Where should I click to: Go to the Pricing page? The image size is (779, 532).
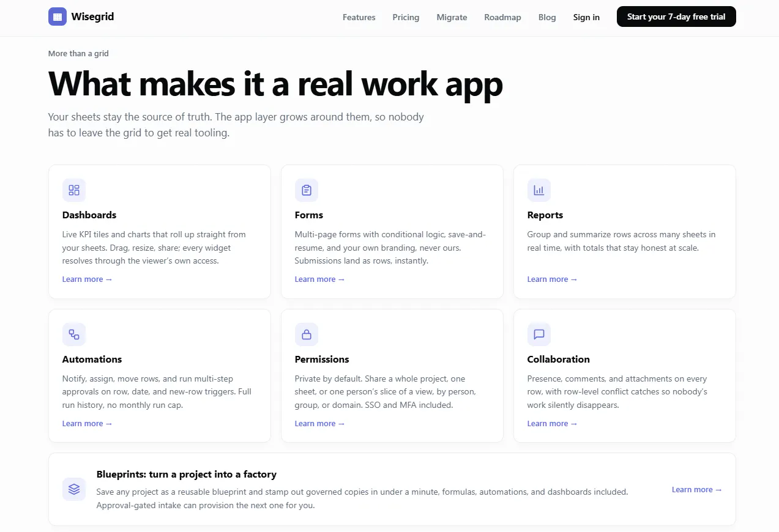(406, 17)
